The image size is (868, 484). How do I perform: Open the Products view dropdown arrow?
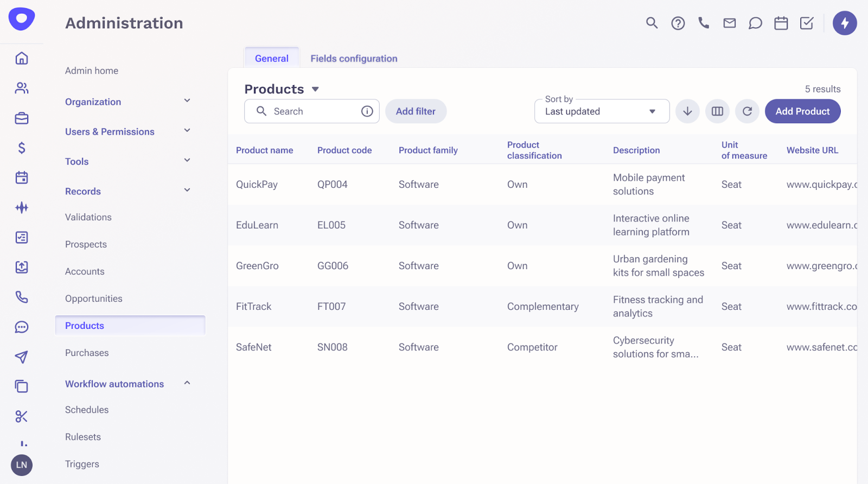pos(315,89)
